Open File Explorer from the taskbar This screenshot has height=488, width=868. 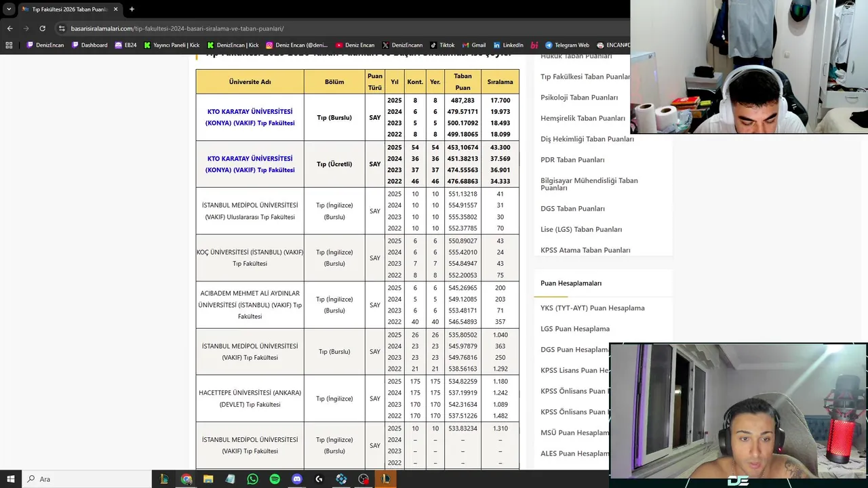click(208, 479)
